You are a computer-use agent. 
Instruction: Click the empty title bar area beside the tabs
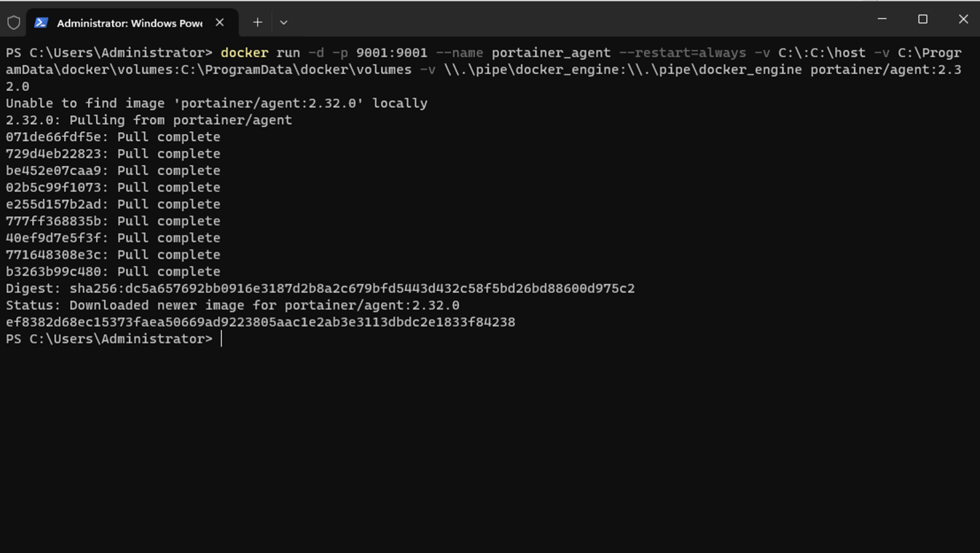pos(575,19)
